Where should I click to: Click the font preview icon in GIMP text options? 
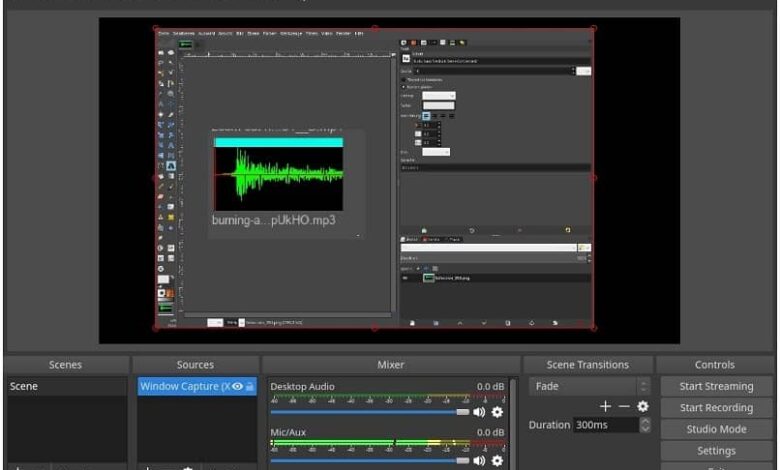406,59
